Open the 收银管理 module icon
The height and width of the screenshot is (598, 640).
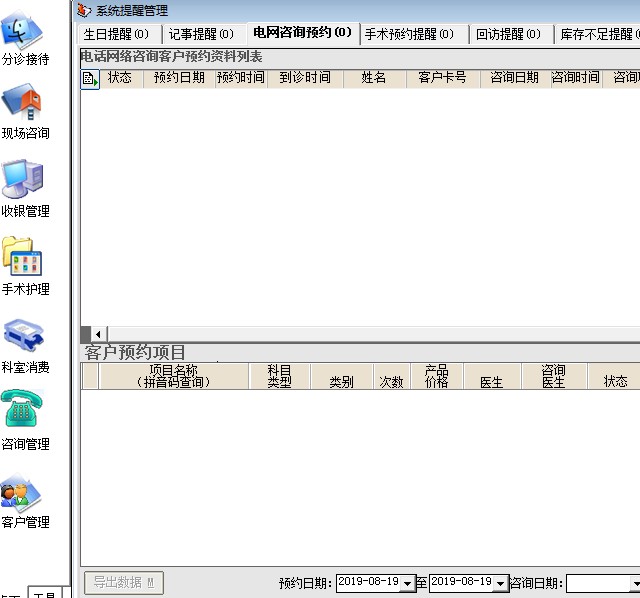(x=22, y=179)
